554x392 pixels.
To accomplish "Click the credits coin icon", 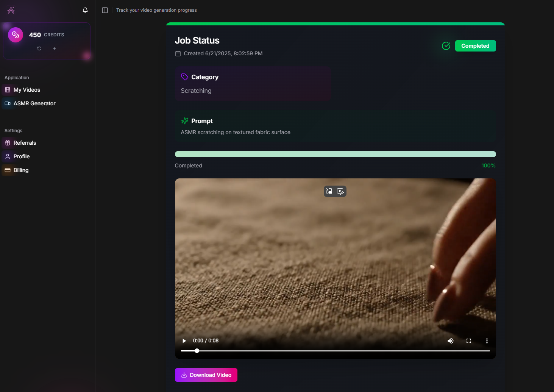I will click(16, 35).
